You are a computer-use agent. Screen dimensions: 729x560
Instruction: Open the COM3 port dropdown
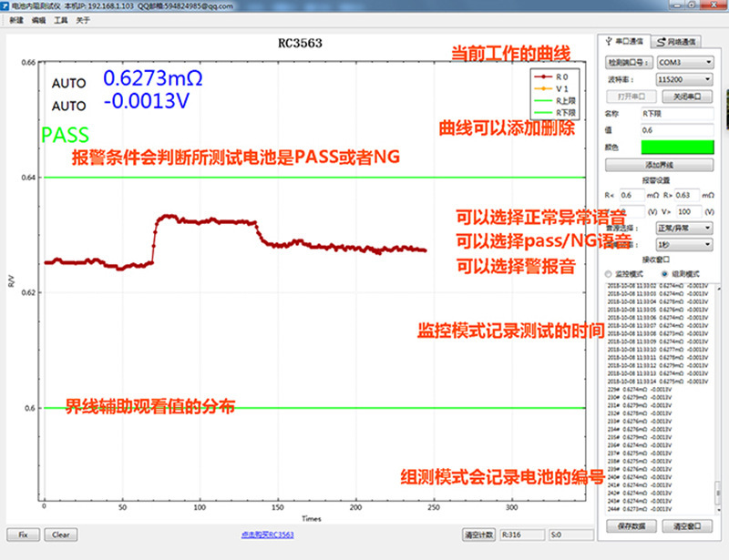pyautogui.click(x=685, y=62)
